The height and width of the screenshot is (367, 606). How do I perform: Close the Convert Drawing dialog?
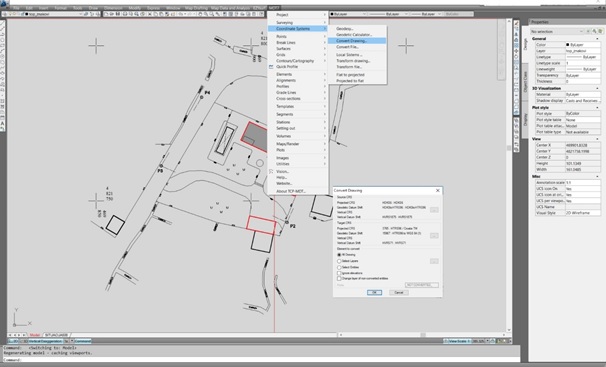point(437,190)
